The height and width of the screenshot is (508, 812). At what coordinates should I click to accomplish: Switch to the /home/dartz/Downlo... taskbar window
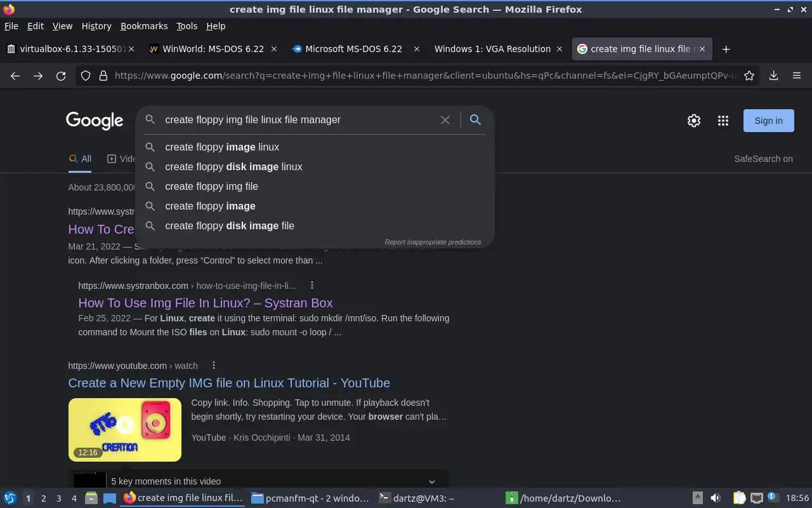565,498
